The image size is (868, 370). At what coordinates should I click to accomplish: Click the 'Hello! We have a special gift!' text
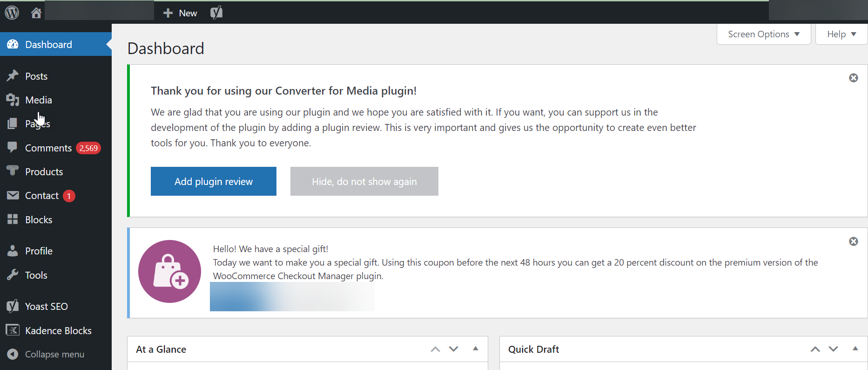(x=270, y=249)
